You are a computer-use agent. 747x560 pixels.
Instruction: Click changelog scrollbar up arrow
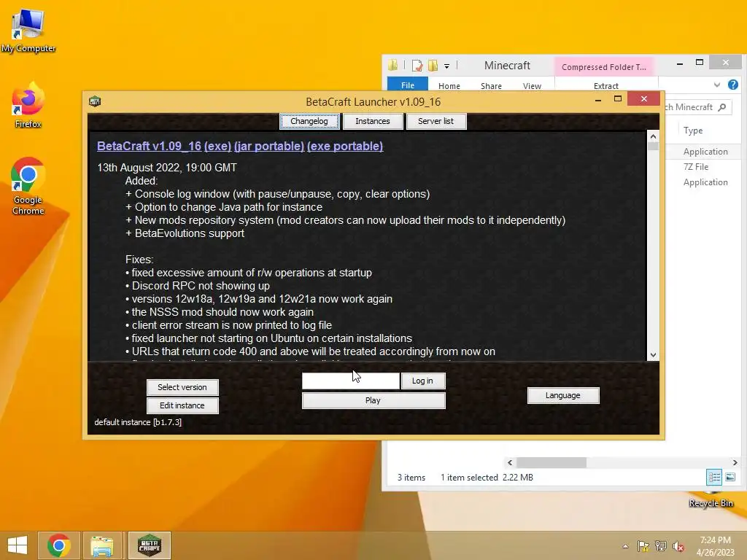click(x=653, y=136)
